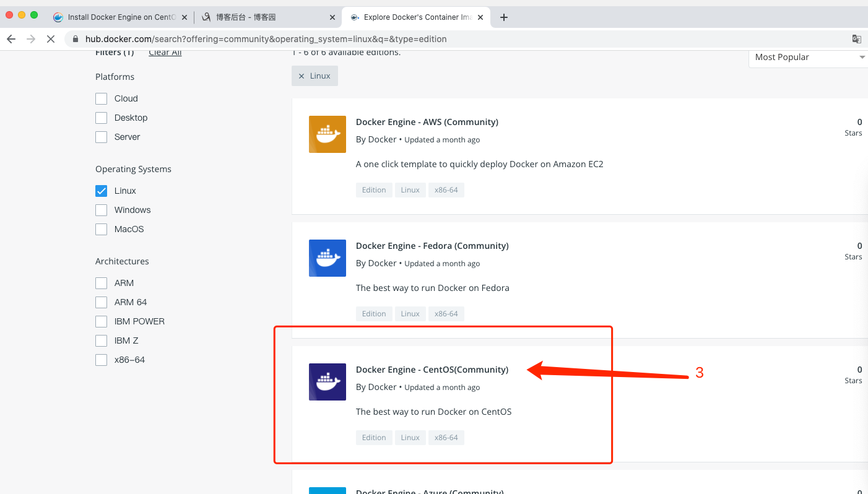
Task: Click the x86-64 tag on the Fedora card
Action: [446, 314]
